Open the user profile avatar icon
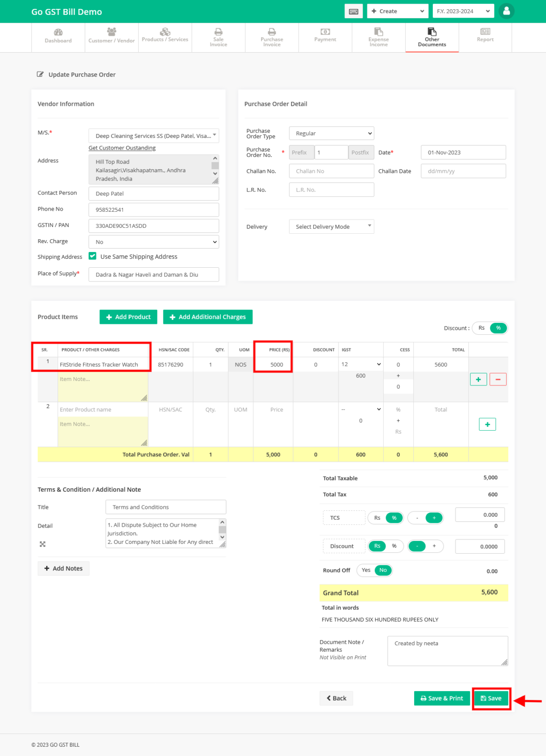Image resolution: width=546 pixels, height=756 pixels. 507,10
